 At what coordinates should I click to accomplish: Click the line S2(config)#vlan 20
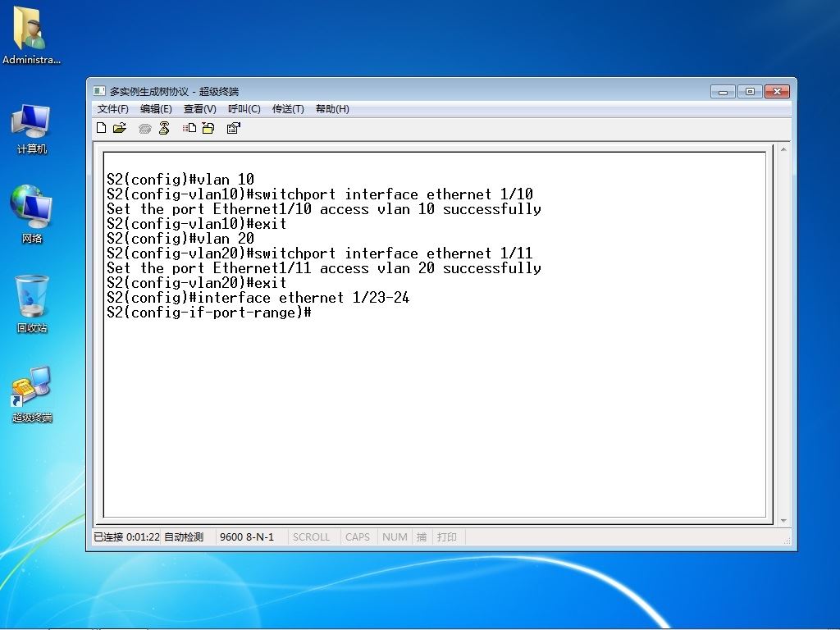[x=180, y=239]
